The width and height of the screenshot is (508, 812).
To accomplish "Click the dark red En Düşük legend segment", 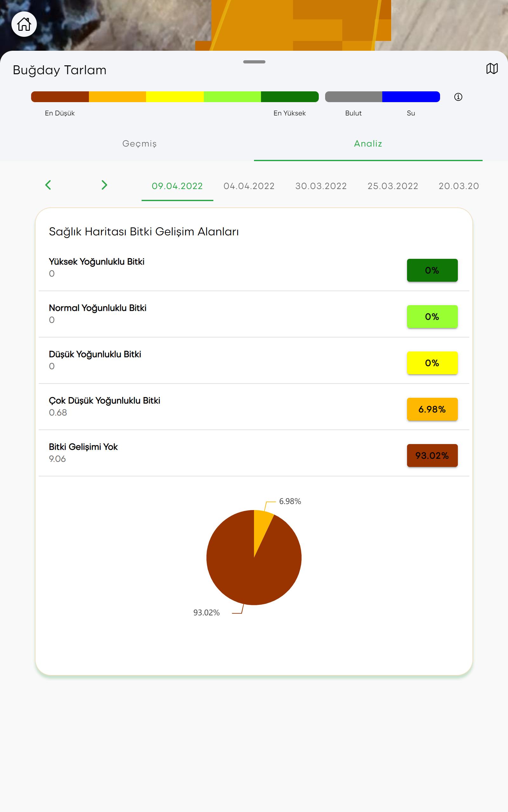I will [x=60, y=97].
